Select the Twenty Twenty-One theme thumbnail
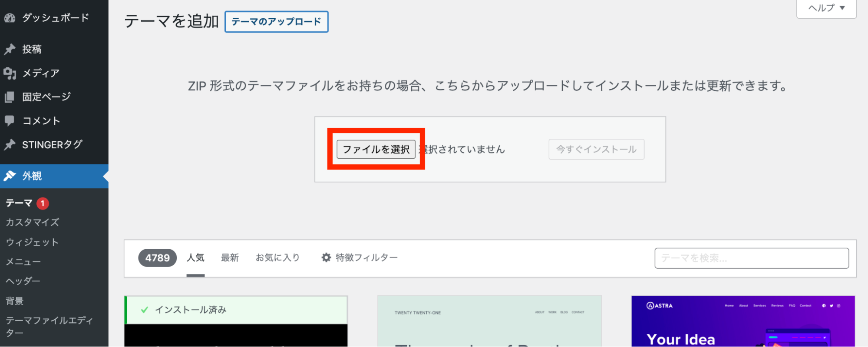 [489, 321]
